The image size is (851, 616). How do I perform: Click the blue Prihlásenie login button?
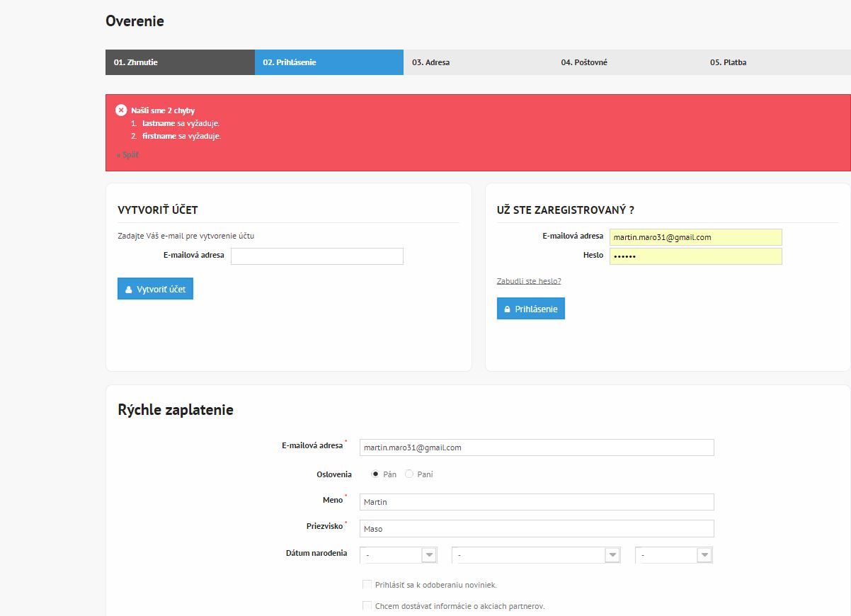click(x=531, y=309)
